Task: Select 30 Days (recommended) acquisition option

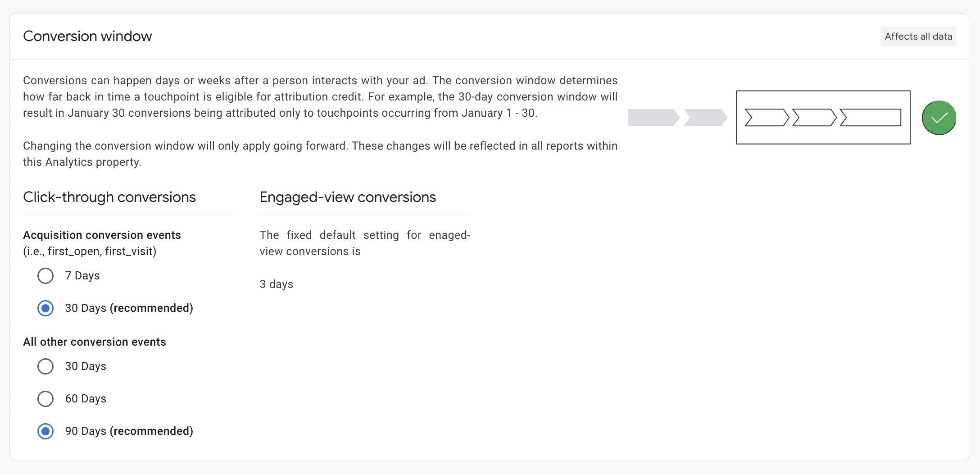Action: 45,308
